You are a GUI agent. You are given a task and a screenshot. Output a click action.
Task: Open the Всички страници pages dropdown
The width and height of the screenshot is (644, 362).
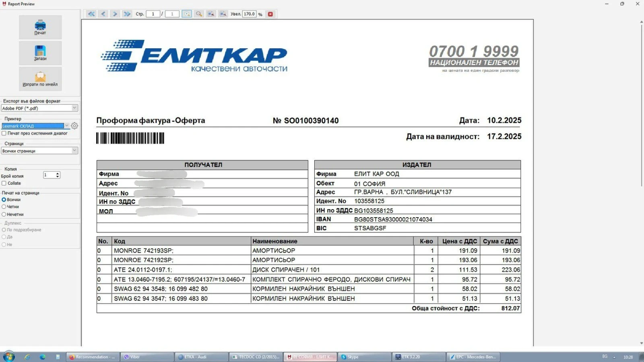[x=74, y=150]
